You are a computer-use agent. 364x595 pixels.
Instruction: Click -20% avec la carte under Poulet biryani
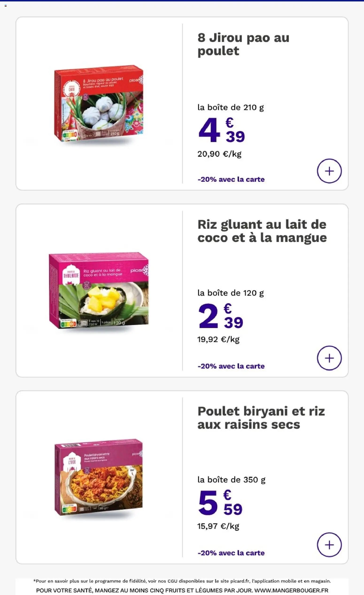pyautogui.click(x=231, y=553)
